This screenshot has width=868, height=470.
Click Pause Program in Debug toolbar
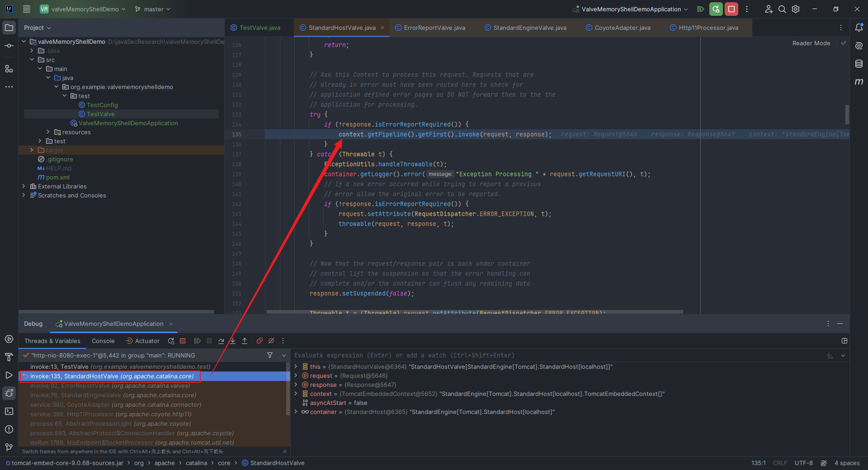click(209, 341)
